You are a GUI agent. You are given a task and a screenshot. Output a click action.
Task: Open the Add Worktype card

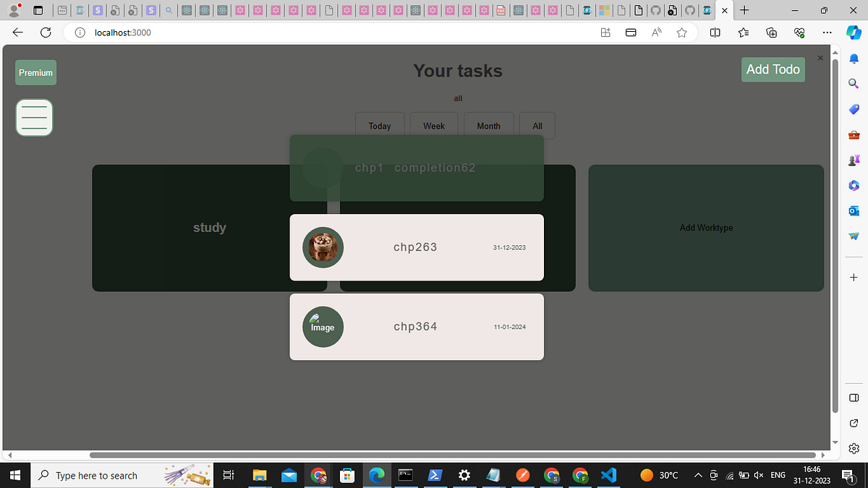706,228
